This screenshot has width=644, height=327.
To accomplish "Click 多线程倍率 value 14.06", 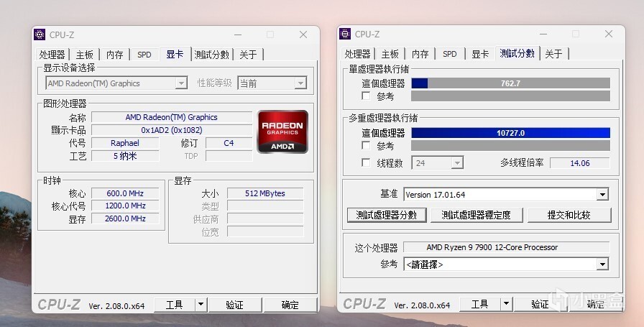I will pos(580,163).
